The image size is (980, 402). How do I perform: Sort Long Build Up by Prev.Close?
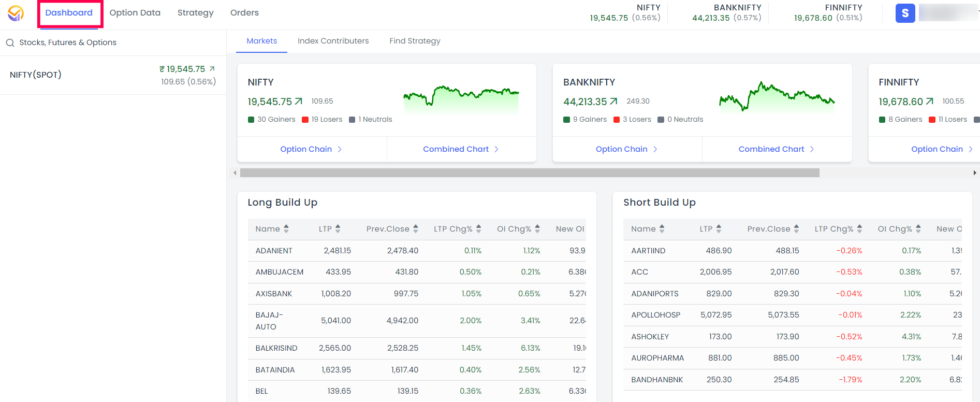pyautogui.click(x=416, y=229)
